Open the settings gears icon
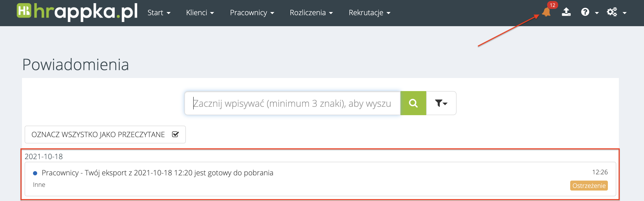This screenshot has height=201, width=644. click(612, 12)
